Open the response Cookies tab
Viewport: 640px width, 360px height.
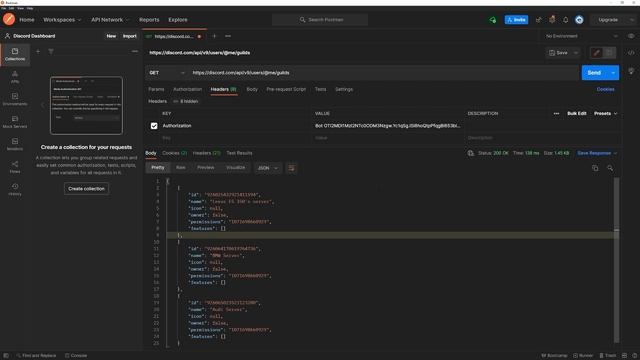pyautogui.click(x=174, y=153)
